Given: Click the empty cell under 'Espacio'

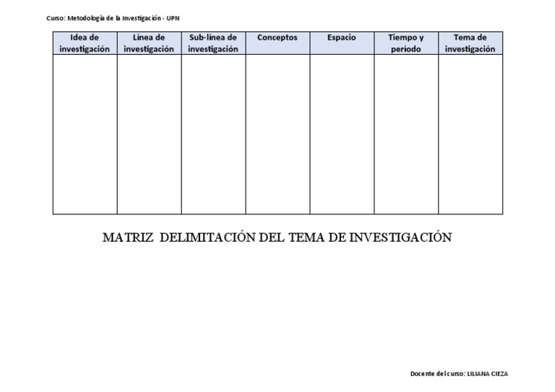Looking at the screenshot, I should [x=342, y=134].
